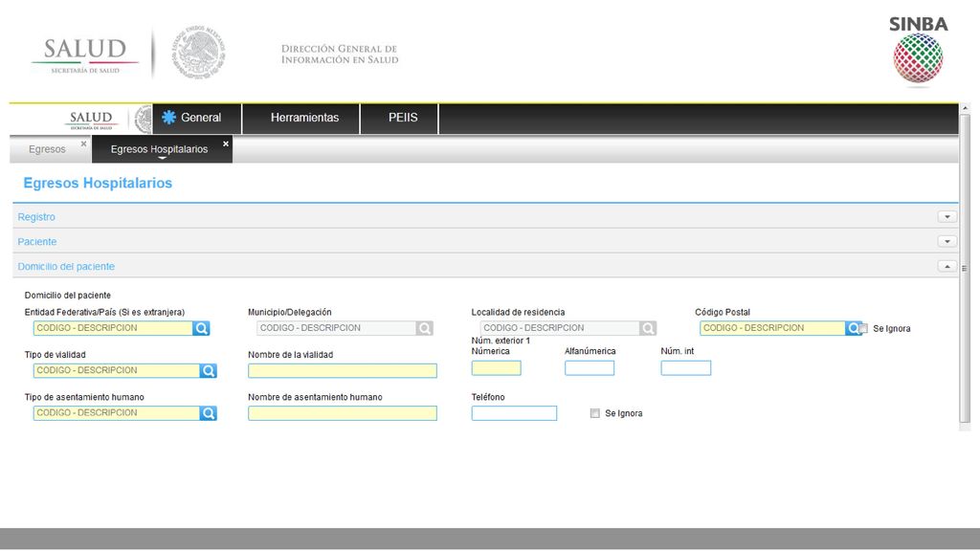Expand the Registro section arrow
This screenshot has width=980, height=551.
point(947,217)
